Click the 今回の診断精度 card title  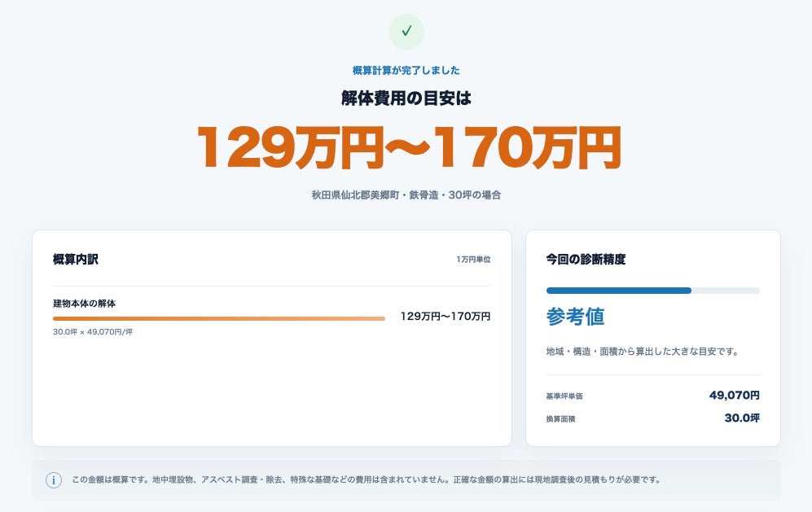click(586, 260)
